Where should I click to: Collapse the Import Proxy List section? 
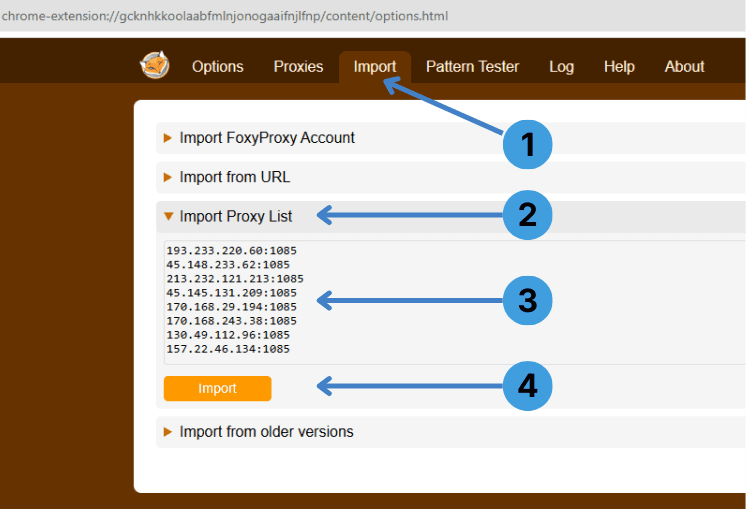coord(451,216)
